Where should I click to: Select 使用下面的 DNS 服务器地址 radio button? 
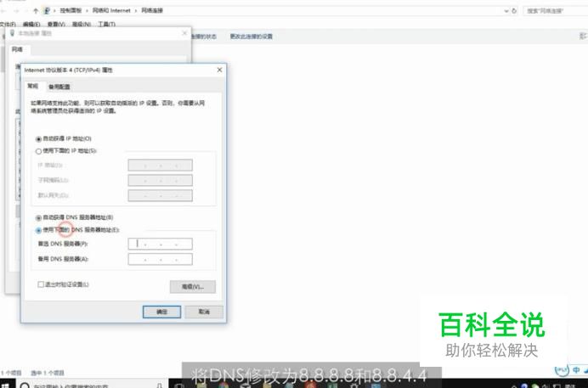[x=38, y=230]
